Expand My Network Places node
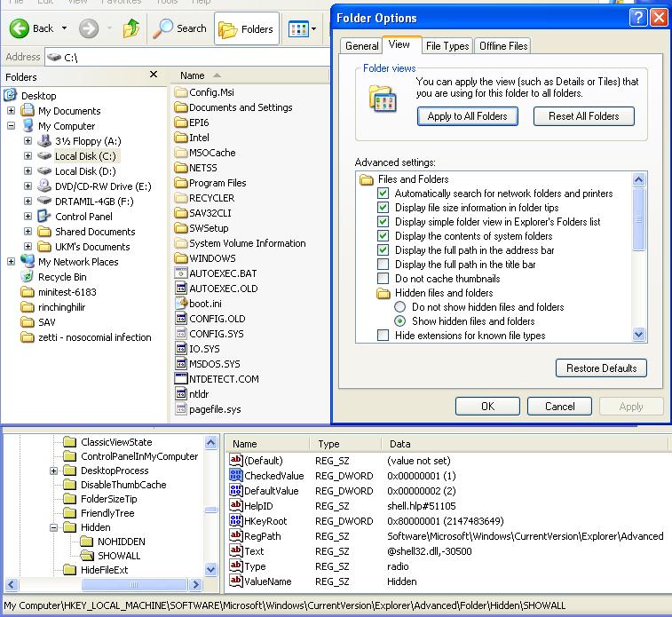 pyautogui.click(x=12, y=261)
